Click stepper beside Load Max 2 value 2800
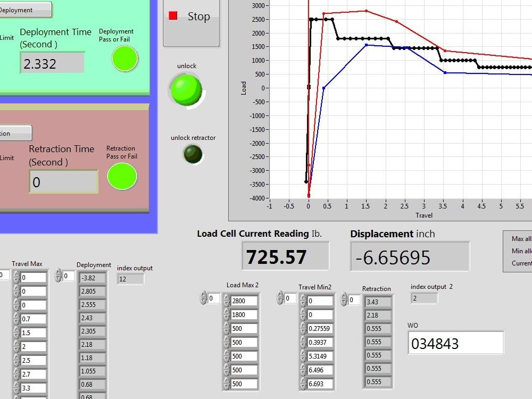 tap(226, 301)
